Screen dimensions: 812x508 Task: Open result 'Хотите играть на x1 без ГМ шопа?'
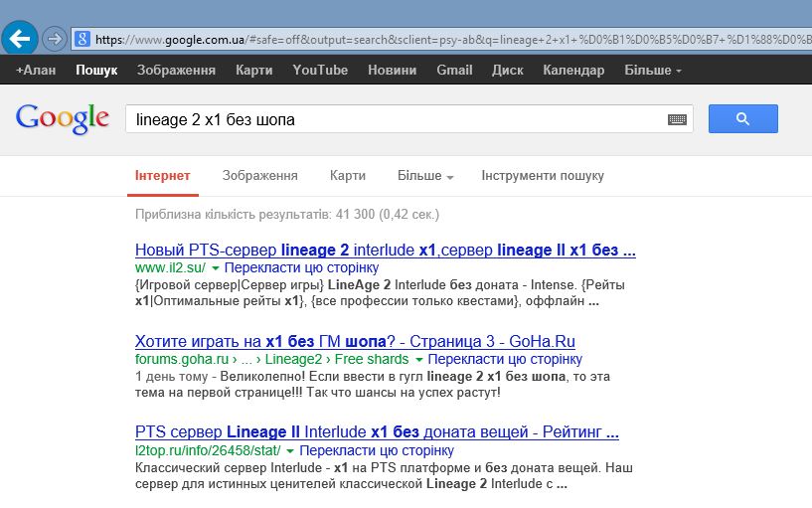click(355, 342)
